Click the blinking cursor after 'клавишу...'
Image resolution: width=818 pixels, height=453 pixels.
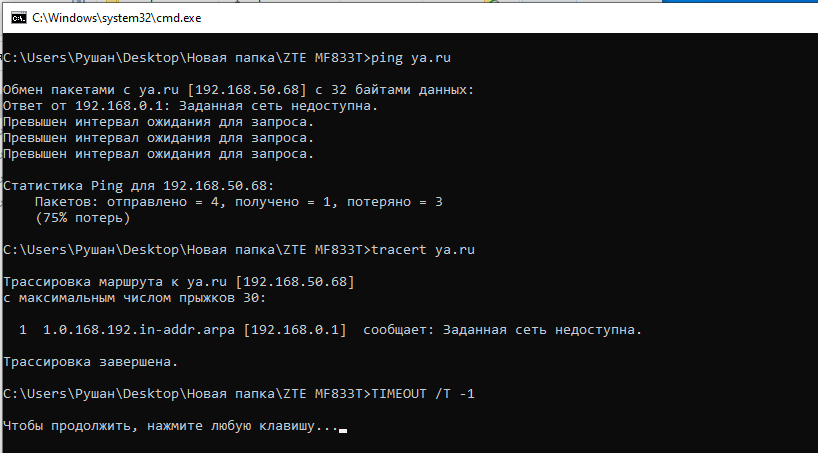point(343,431)
